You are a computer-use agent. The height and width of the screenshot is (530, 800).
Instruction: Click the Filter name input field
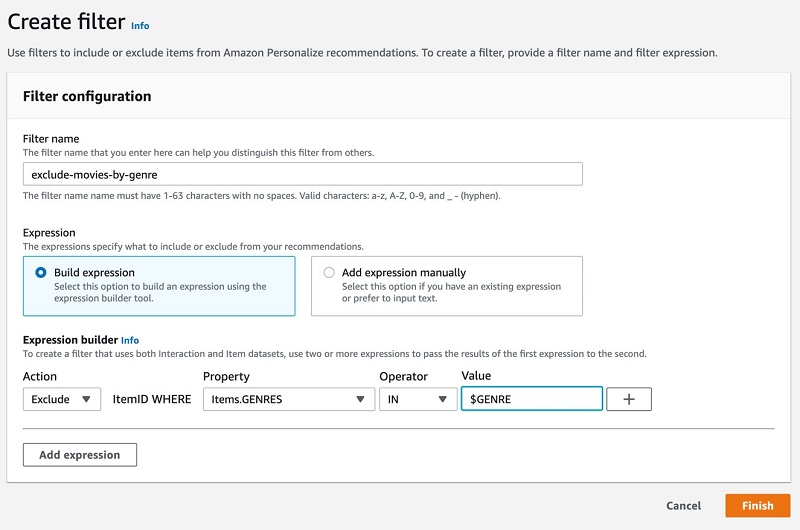[302, 174]
